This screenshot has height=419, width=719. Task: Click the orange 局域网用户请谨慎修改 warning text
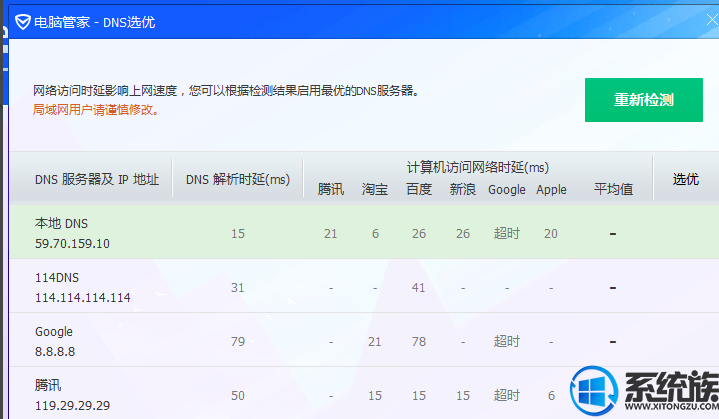96,110
